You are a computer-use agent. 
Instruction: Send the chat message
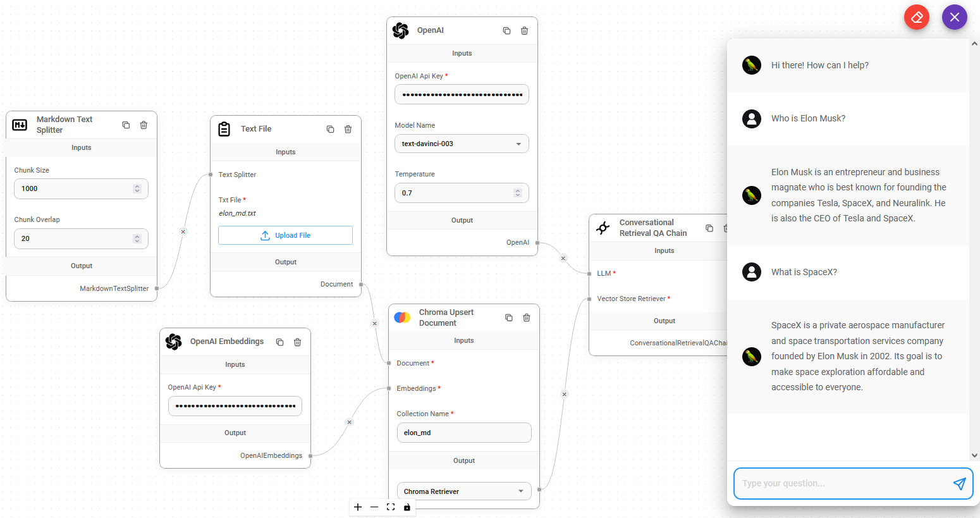[x=959, y=484]
